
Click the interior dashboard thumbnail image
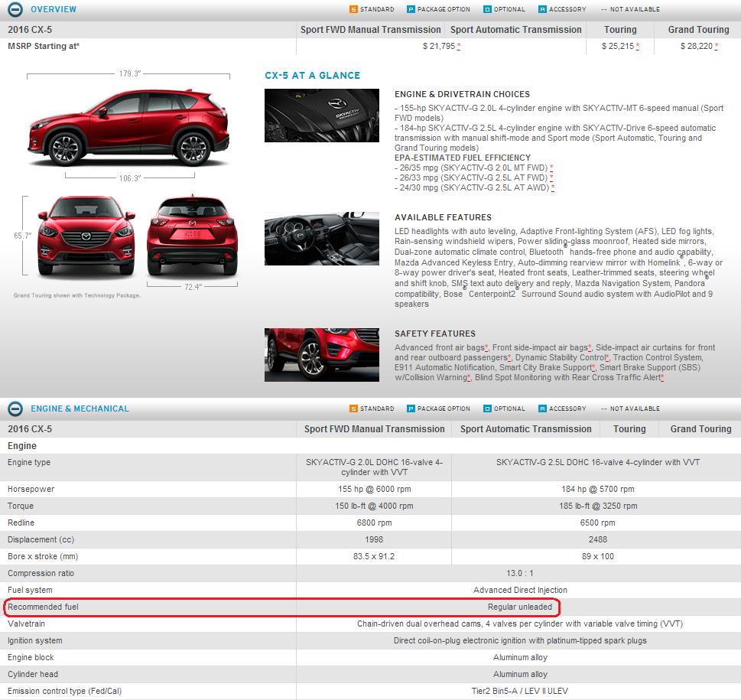(322, 239)
